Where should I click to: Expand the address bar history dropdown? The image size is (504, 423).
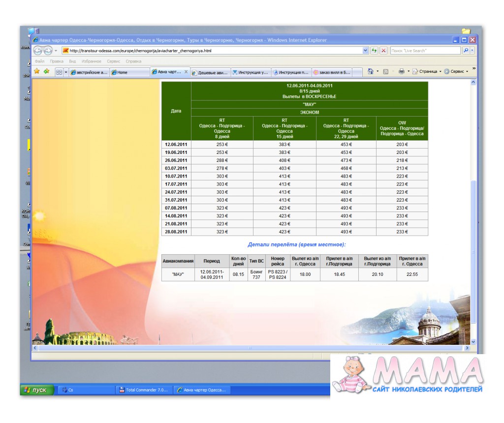pos(365,51)
